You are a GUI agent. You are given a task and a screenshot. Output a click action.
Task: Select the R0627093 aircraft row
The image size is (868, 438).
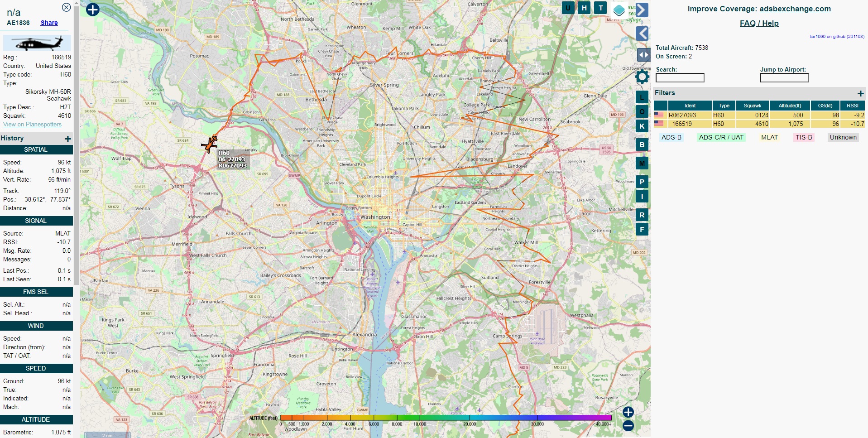(759, 115)
